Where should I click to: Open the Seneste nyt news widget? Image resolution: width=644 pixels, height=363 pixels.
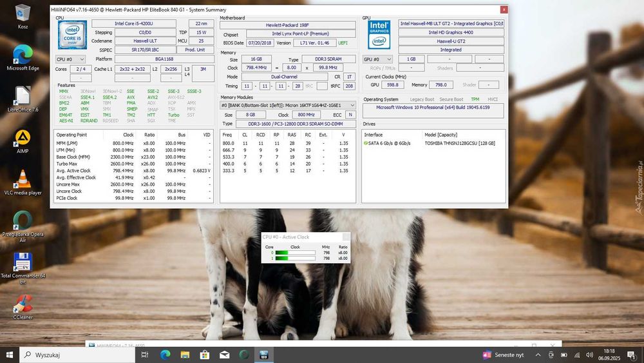504,355
